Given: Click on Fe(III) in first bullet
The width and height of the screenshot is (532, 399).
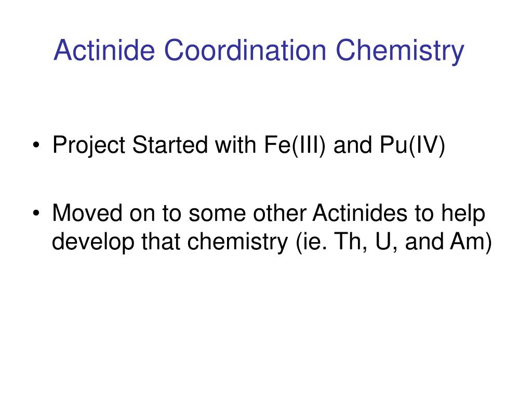Looking at the screenshot, I should [x=295, y=145].
